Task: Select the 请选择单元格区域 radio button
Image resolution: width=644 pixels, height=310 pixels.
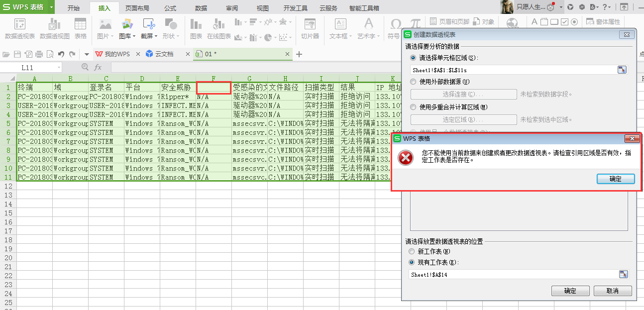Action: tap(413, 58)
